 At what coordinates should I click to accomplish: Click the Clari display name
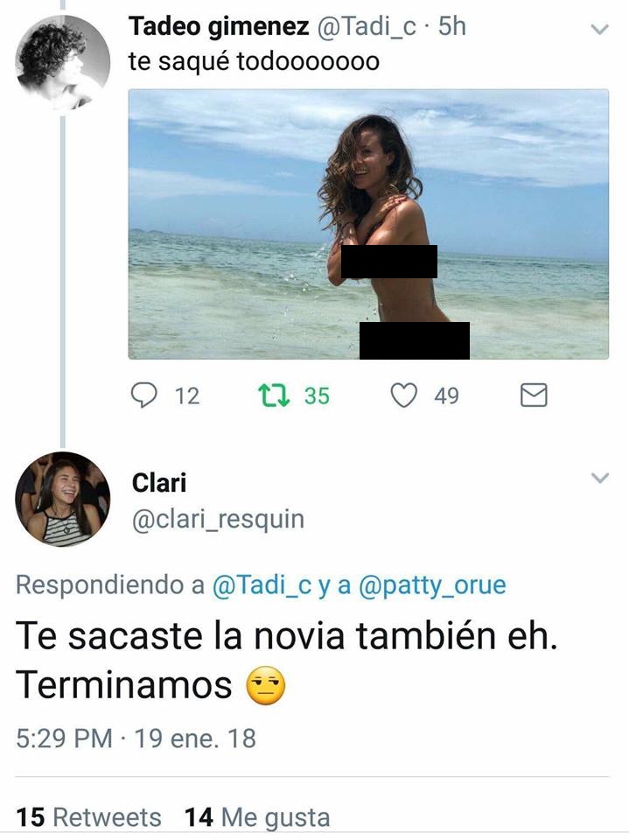[x=159, y=483]
